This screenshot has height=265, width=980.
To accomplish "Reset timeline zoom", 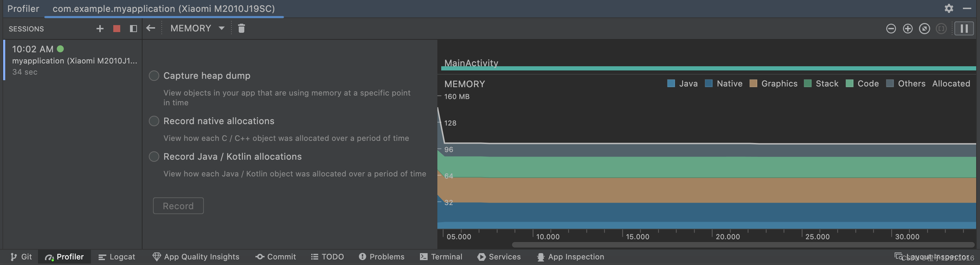I will [x=925, y=29].
